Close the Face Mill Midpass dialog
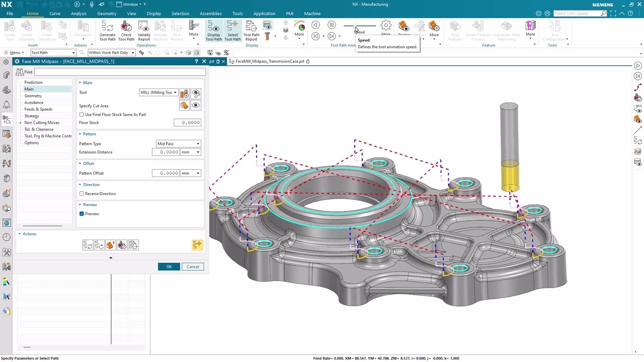 click(204, 61)
